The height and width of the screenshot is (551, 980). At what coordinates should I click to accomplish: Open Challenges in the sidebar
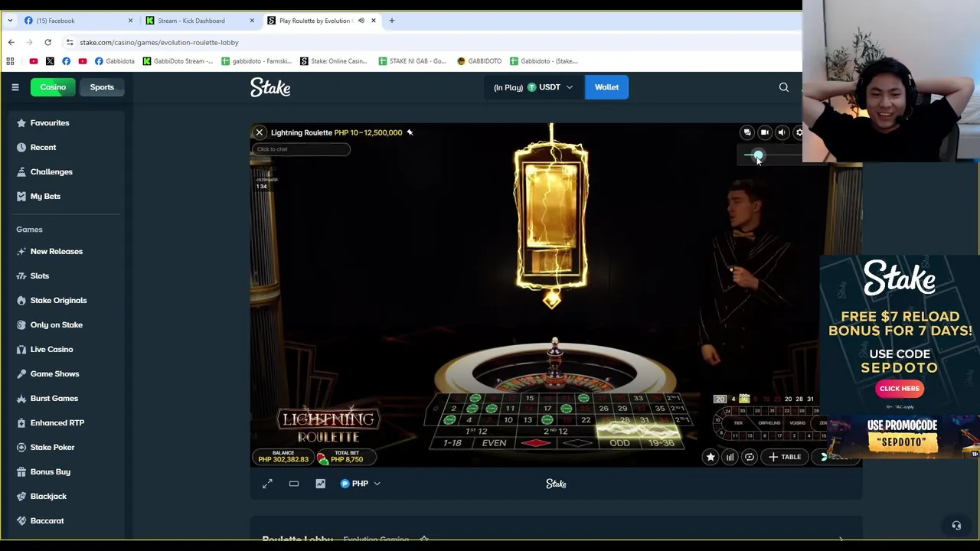[x=51, y=171]
